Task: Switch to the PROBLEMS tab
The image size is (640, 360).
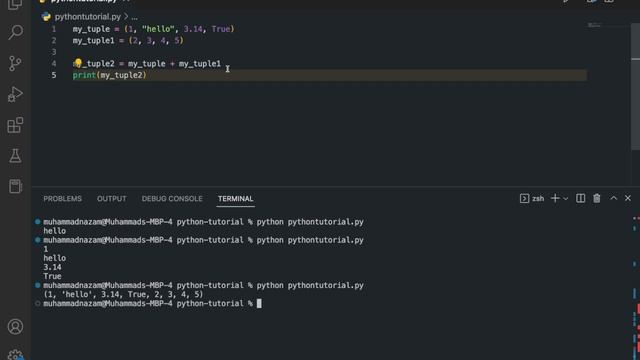Action: pyautogui.click(x=62, y=199)
